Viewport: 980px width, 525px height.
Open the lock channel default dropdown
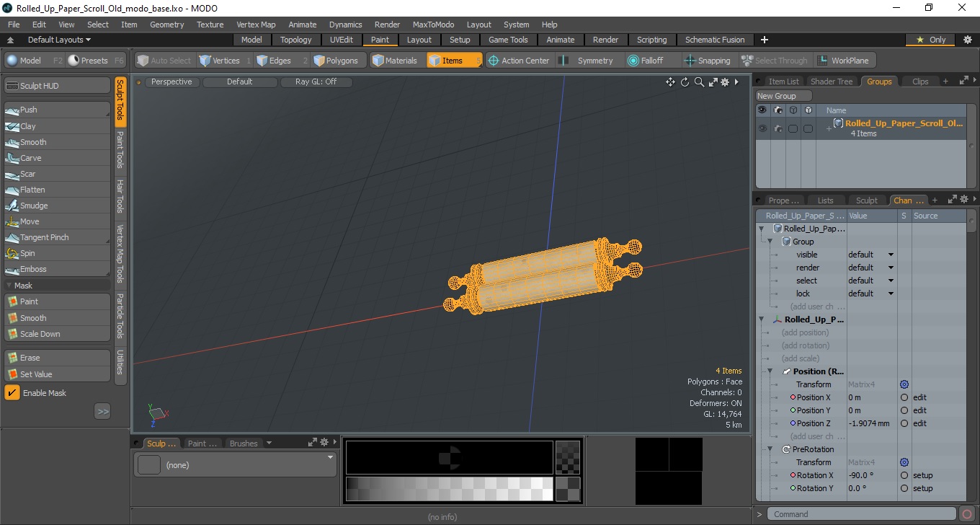click(x=871, y=294)
